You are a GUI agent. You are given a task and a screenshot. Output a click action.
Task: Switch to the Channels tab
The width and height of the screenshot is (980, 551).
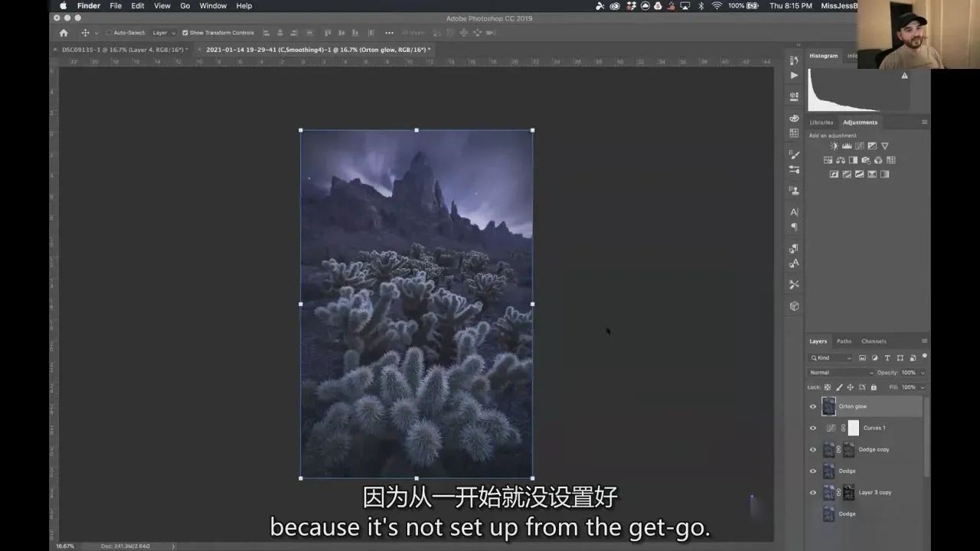(x=874, y=341)
